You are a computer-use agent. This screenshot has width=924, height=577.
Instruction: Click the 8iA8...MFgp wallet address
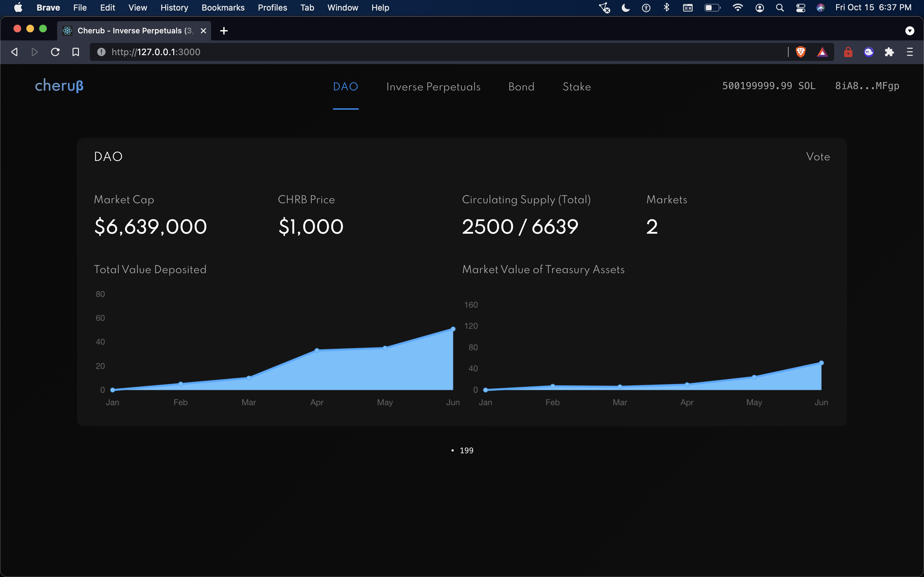(x=867, y=86)
